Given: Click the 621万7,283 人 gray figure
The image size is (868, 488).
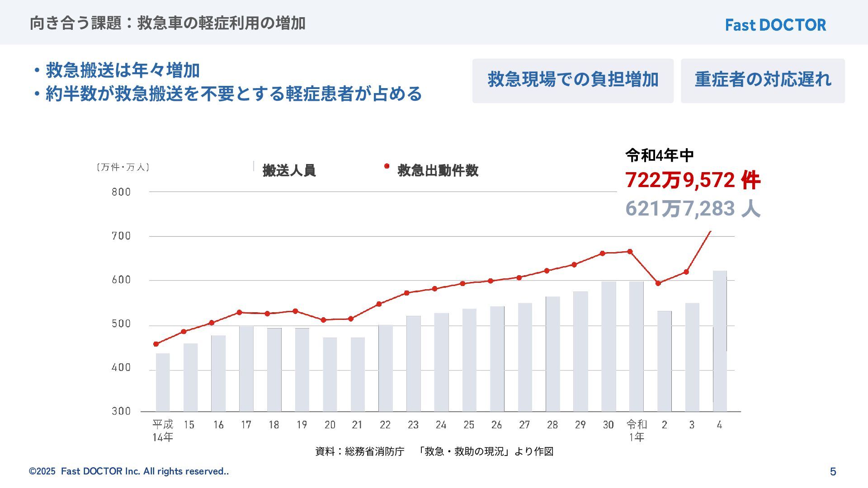Looking at the screenshot, I should click(x=693, y=209).
